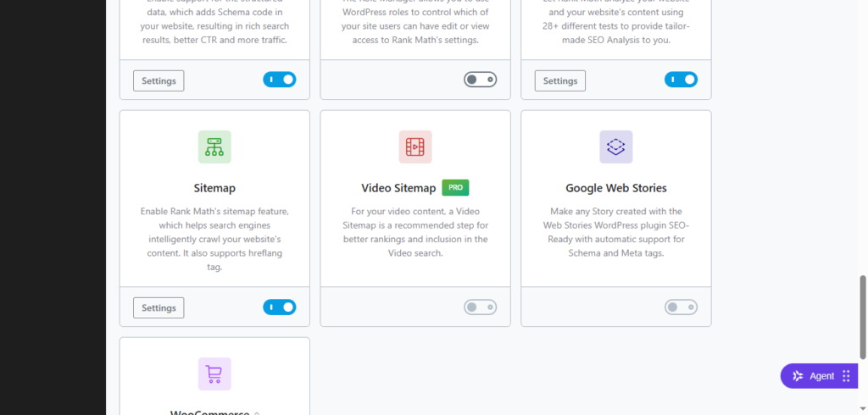Click the Agent button grid dots
This screenshot has height=415, width=868.
coord(846,376)
